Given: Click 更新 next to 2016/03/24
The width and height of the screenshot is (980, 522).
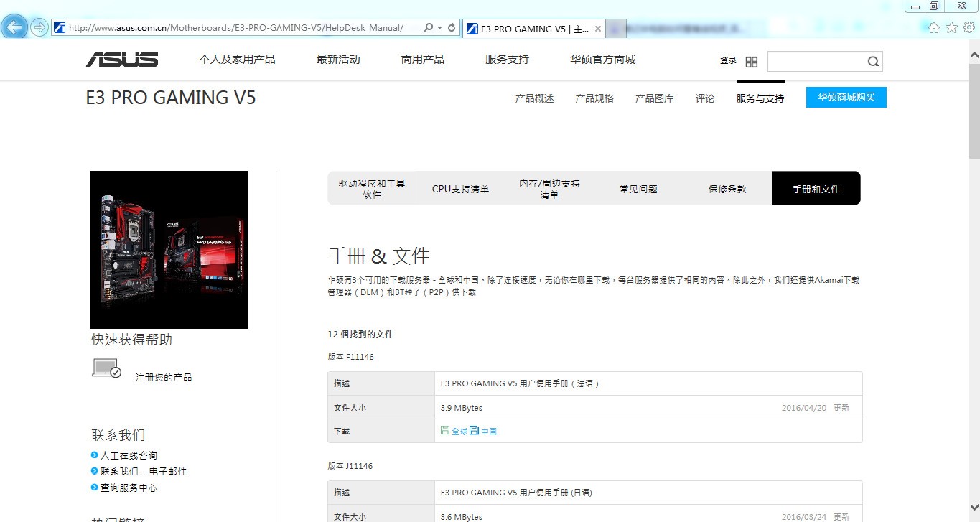Looking at the screenshot, I should [x=841, y=517].
